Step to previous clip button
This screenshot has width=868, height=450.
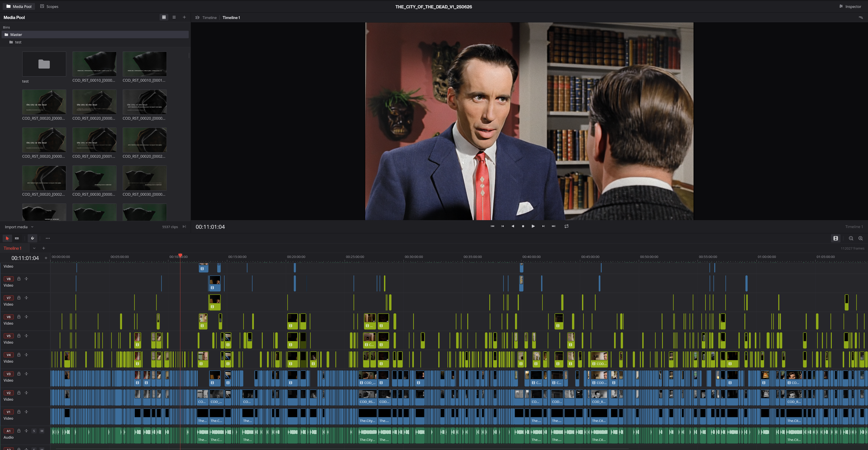tap(503, 226)
